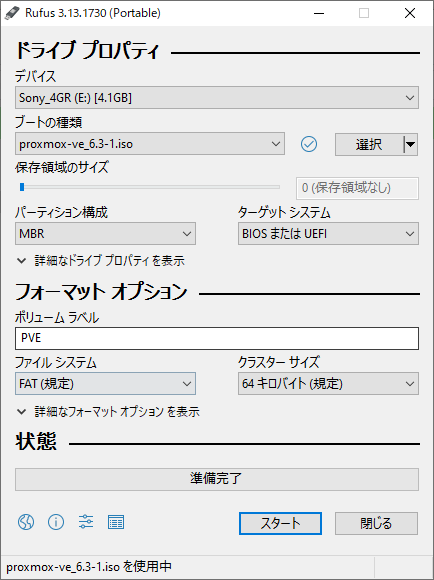
Task: Open the パーティション構成 MBR dropdown
Action: [105, 233]
